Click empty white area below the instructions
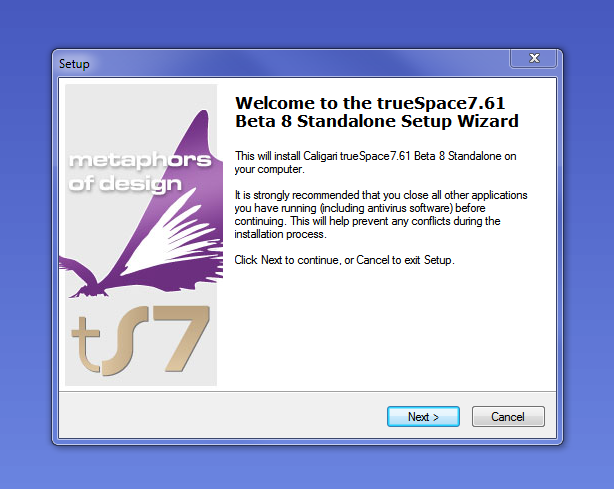614x489 pixels. coord(386,329)
